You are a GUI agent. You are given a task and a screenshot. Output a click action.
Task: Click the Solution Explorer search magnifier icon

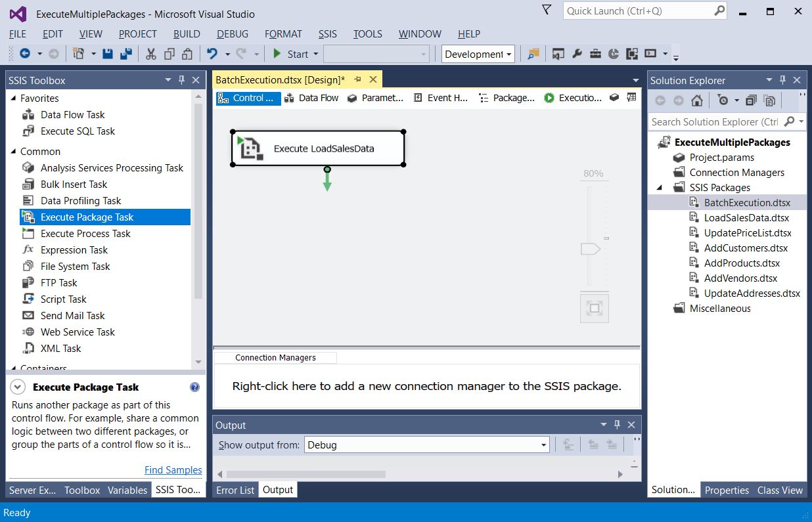click(x=789, y=121)
